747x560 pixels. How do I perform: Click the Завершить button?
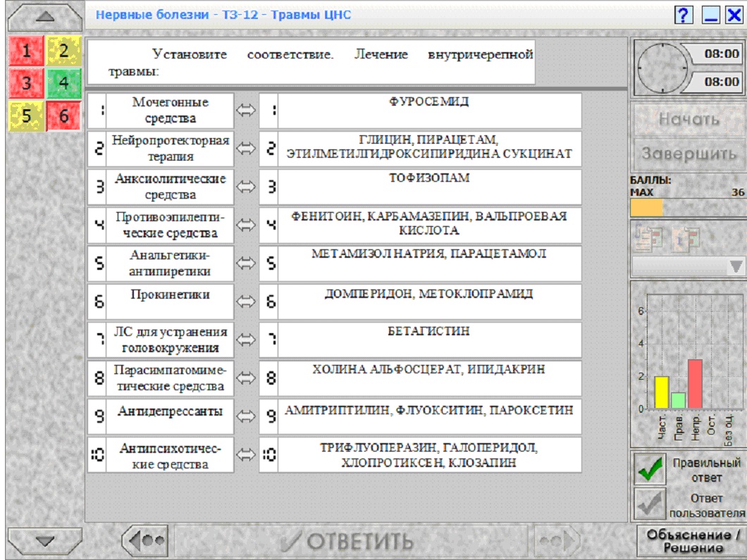[x=689, y=154]
